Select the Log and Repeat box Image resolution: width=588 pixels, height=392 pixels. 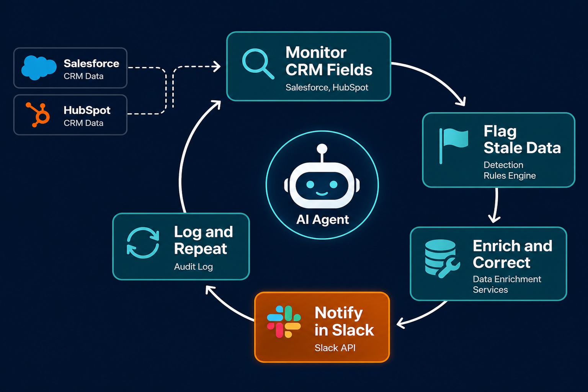pyautogui.click(x=181, y=247)
